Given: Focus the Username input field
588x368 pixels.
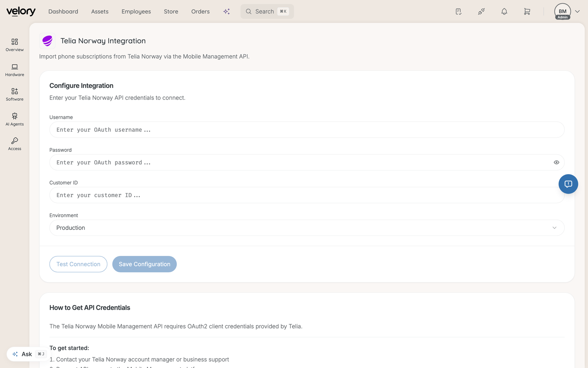Looking at the screenshot, I should coord(307,130).
